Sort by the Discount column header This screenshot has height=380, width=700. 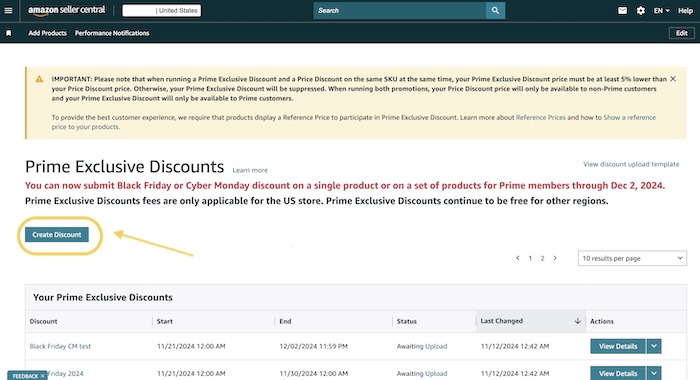click(x=43, y=321)
